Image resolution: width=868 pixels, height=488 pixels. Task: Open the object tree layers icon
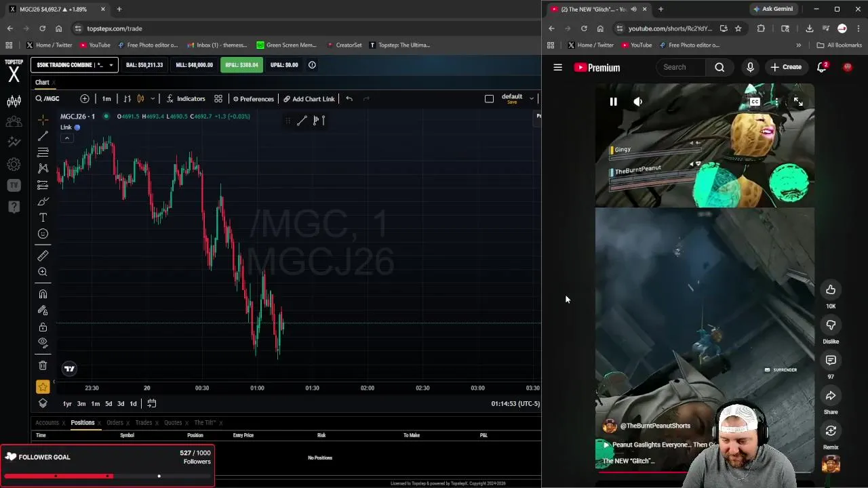(43, 403)
